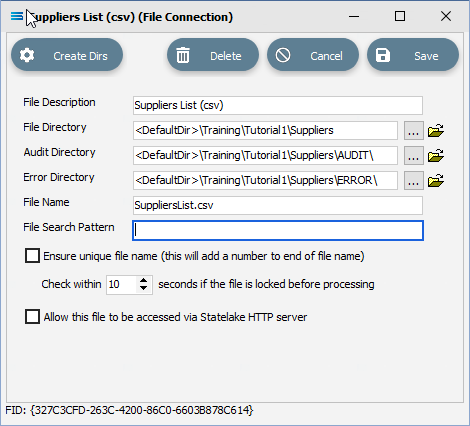Open folder icon beside Error Directory
Screen dimensions: 470x426
(436, 180)
